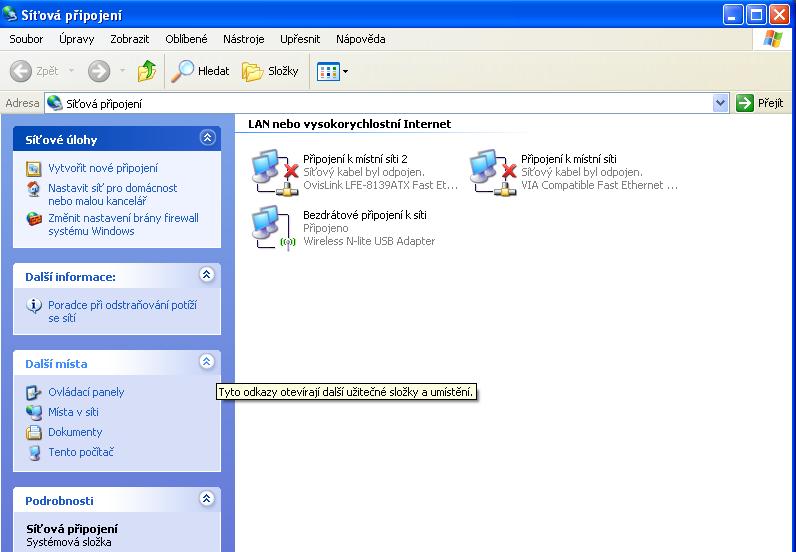The height and width of the screenshot is (552, 796).
Task: Click Vytvořit nové připojení wizard icon
Action: coord(34,168)
